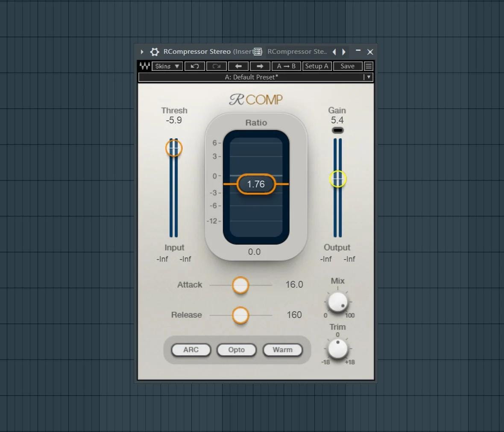Reset the output clip indicator under Gain
This screenshot has width=504, height=432.
pyautogui.click(x=337, y=130)
